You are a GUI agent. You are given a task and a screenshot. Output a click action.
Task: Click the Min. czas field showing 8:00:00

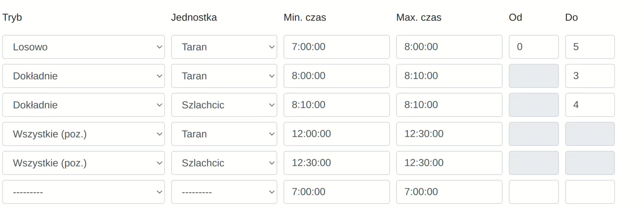pyautogui.click(x=336, y=76)
